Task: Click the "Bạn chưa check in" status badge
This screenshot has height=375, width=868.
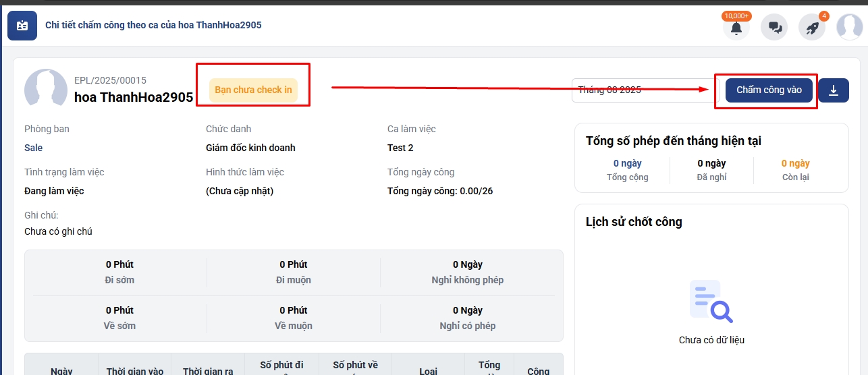Action: [253, 90]
